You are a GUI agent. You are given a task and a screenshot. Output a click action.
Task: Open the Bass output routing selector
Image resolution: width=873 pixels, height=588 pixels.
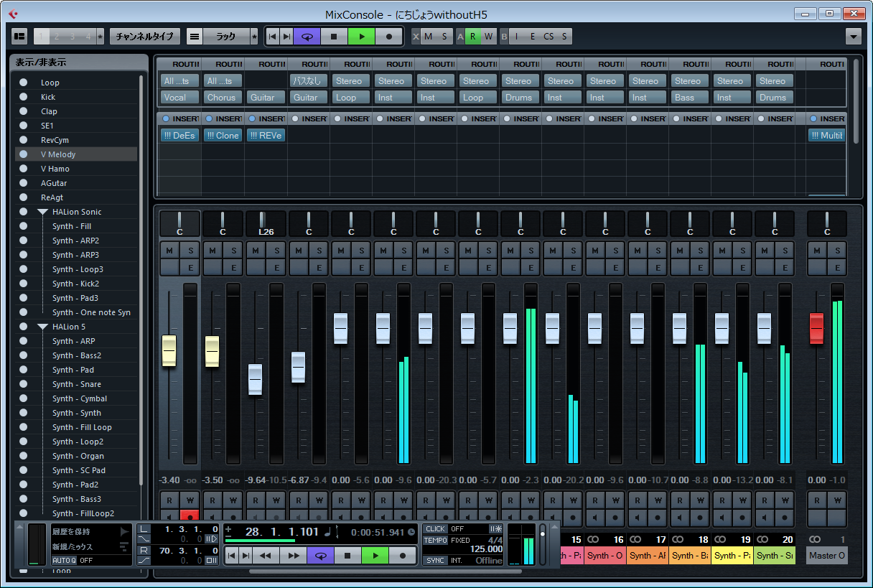690,98
